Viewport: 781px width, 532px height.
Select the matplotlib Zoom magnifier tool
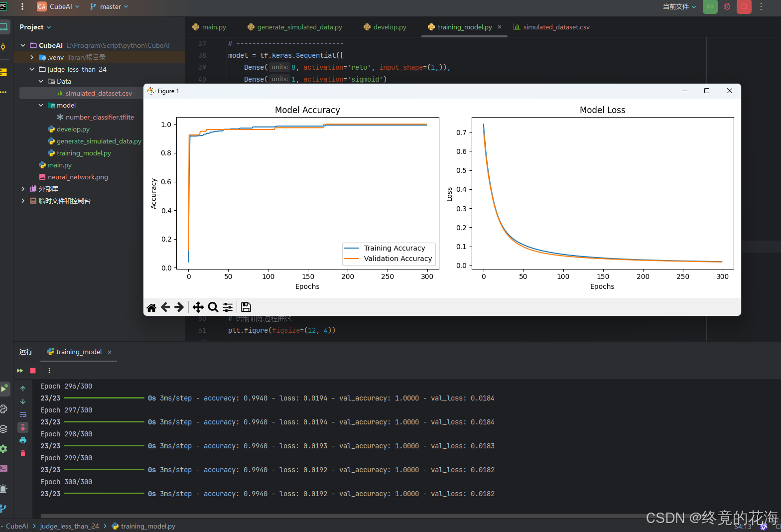coord(213,307)
